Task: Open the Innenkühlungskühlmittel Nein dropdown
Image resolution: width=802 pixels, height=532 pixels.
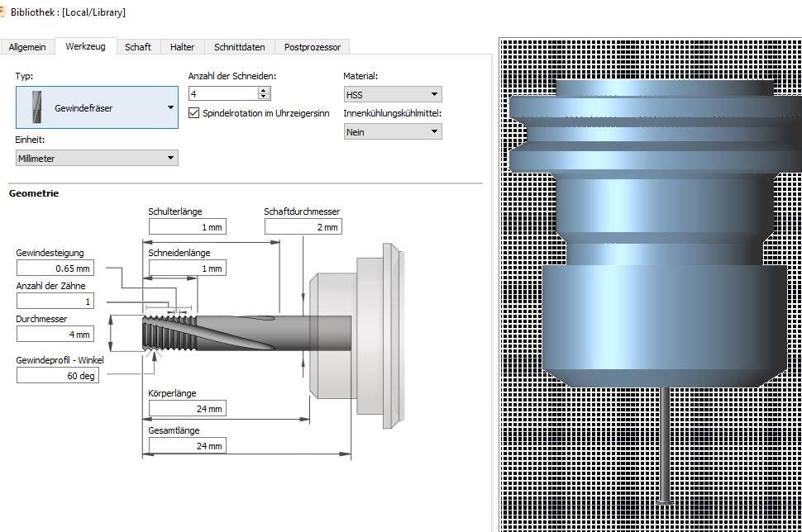Action: [x=393, y=132]
